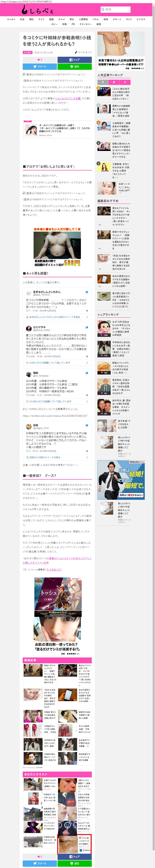Open the 社会 menu item
The height and width of the screenshot is (868, 155).
pos(22,20)
